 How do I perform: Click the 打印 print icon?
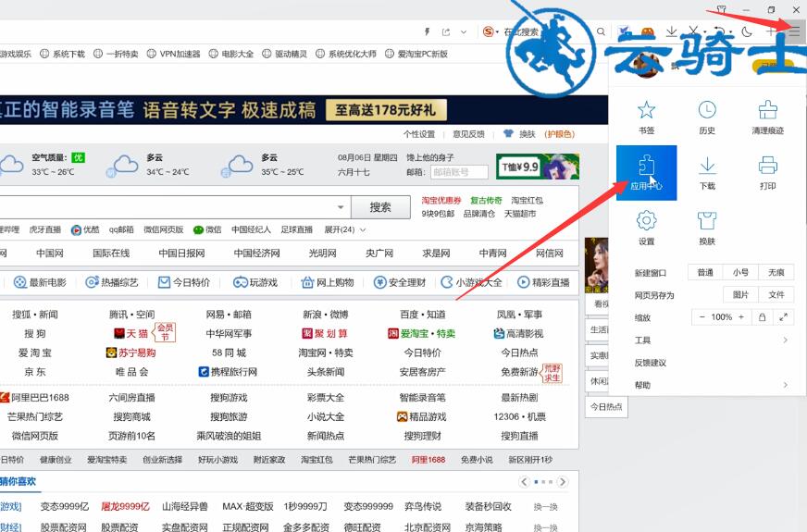click(767, 173)
